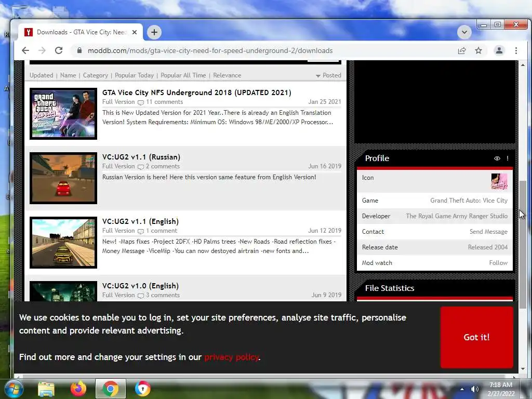Open VC:UG2 v1.0 (English) download
Viewport: 532px width, 399px height.
140,286
